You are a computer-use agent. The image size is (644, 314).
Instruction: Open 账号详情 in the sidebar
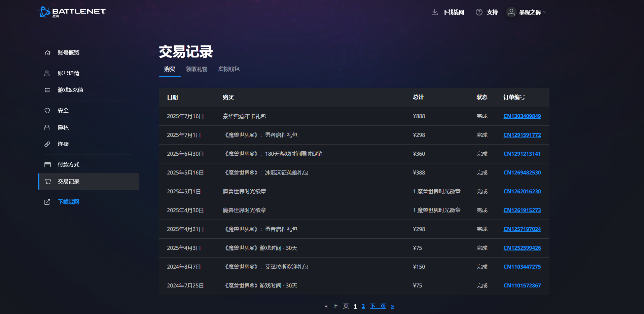[68, 73]
